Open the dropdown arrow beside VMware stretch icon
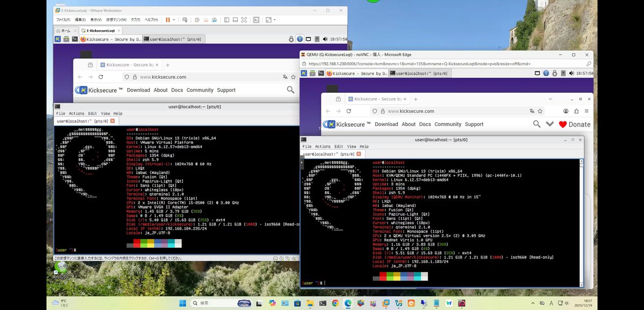 (275, 20)
